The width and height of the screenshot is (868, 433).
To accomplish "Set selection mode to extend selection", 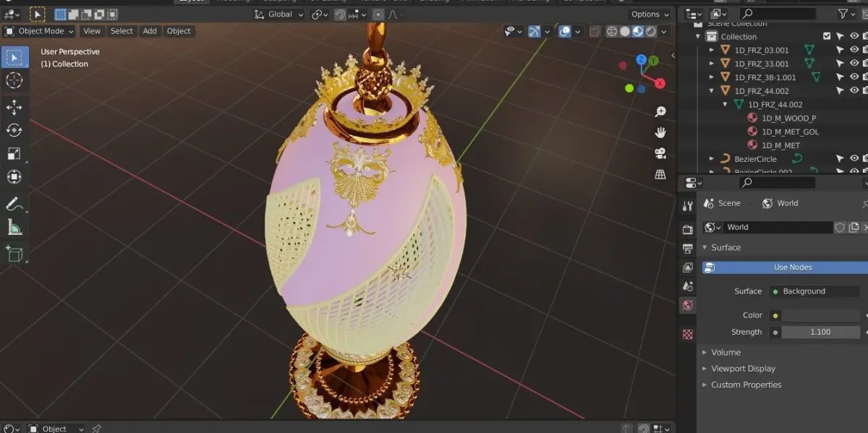I will (75, 14).
